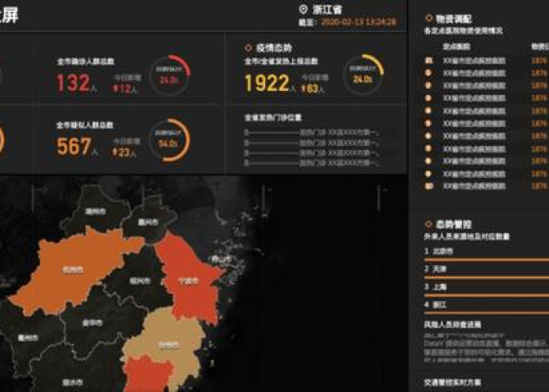The width and height of the screenshot is (549, 392).
Task: Select the 衢州市 region on map
Action: [28, 337]
